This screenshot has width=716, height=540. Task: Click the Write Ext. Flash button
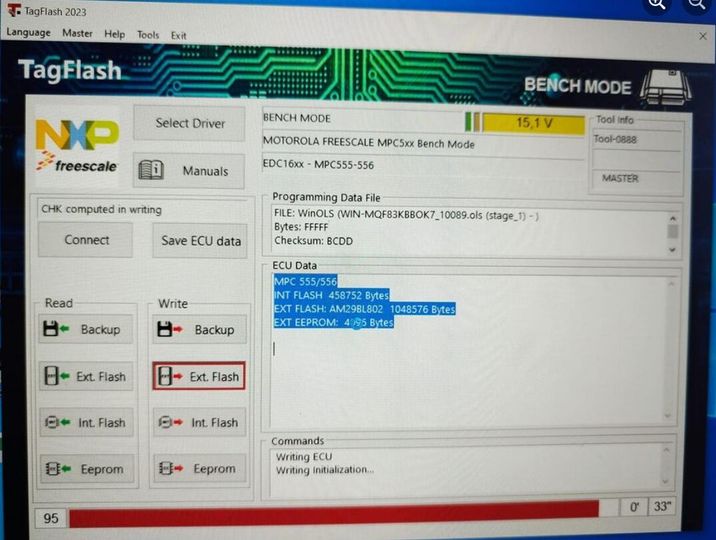coord(199,377)
